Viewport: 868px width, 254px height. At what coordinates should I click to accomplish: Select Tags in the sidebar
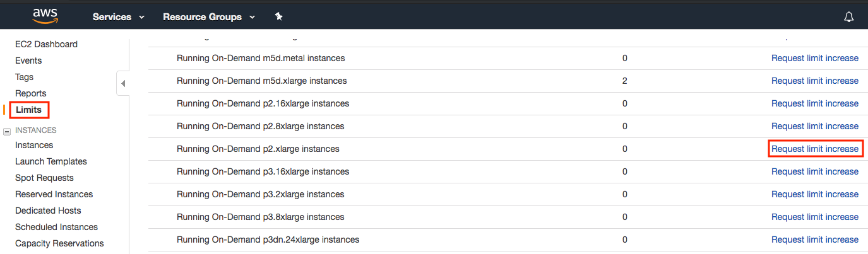click(x=24, y=77)
